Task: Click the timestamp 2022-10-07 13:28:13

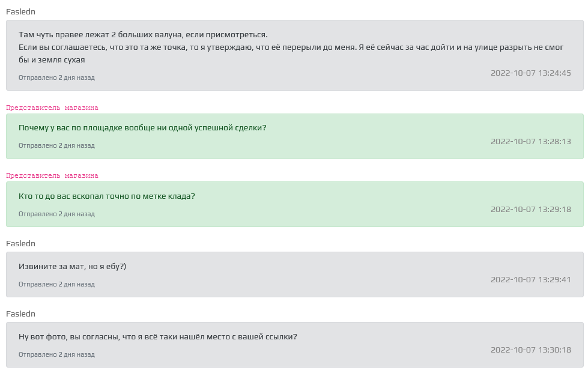Action: (x=530, y=141)
